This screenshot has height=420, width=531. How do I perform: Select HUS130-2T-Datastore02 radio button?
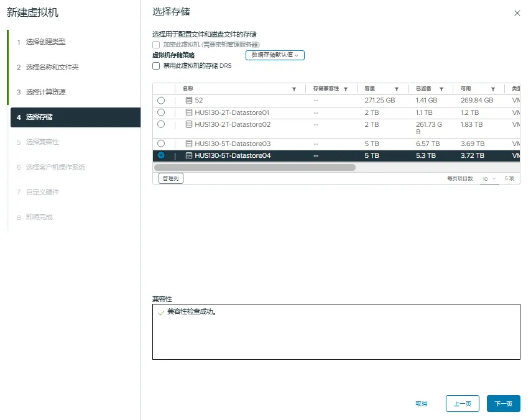161,124
